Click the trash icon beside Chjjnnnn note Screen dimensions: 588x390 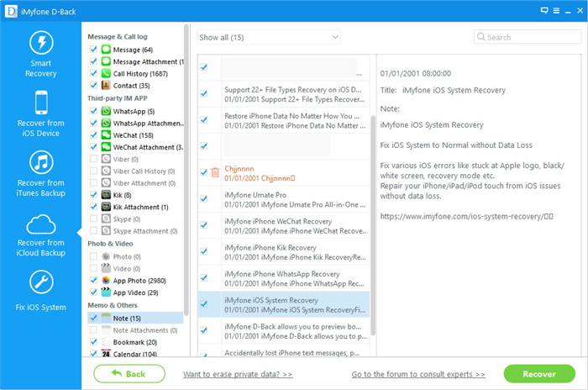pos(215,172)
